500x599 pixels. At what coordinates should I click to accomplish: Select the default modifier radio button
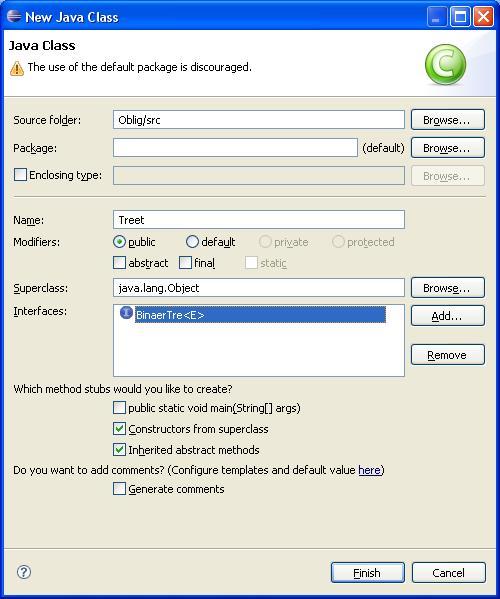tap(192, 242)
